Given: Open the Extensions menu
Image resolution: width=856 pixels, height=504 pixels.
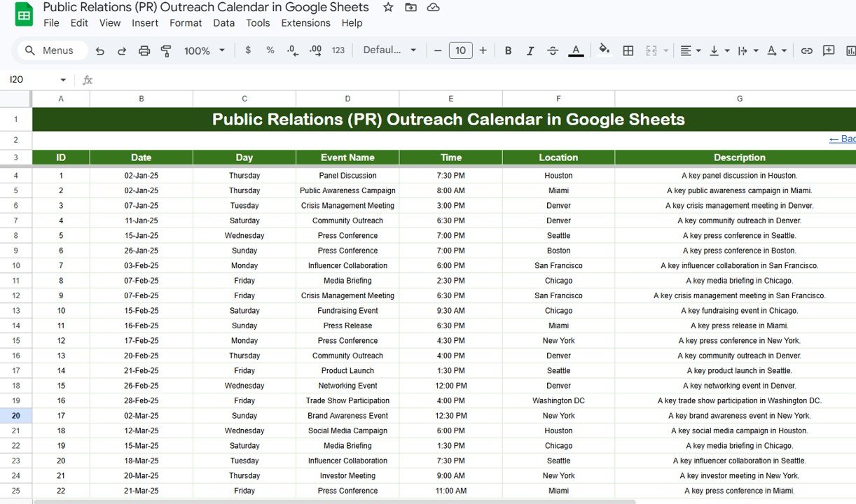Looking at the screenshot, I should pos(305,22).
